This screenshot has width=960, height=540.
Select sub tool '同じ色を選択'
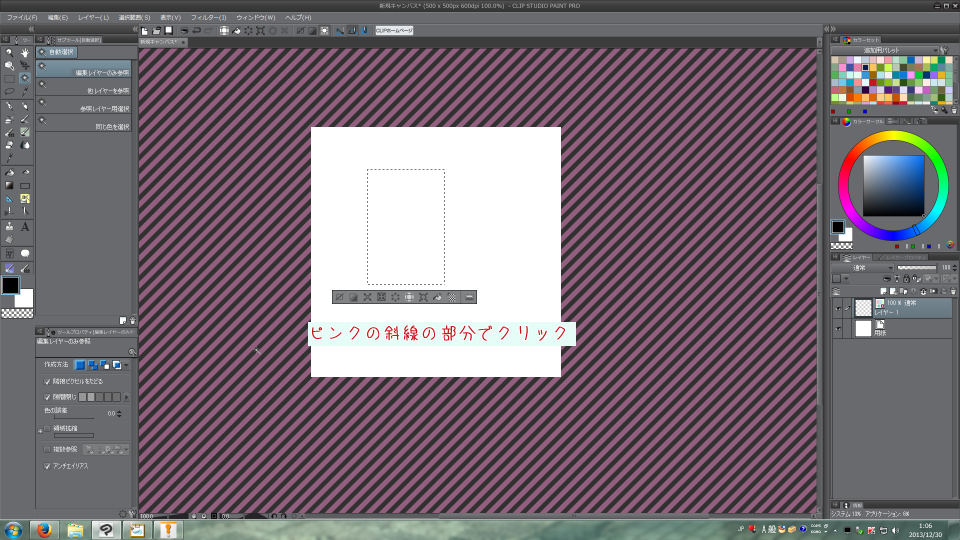click(x=84, y=123)
